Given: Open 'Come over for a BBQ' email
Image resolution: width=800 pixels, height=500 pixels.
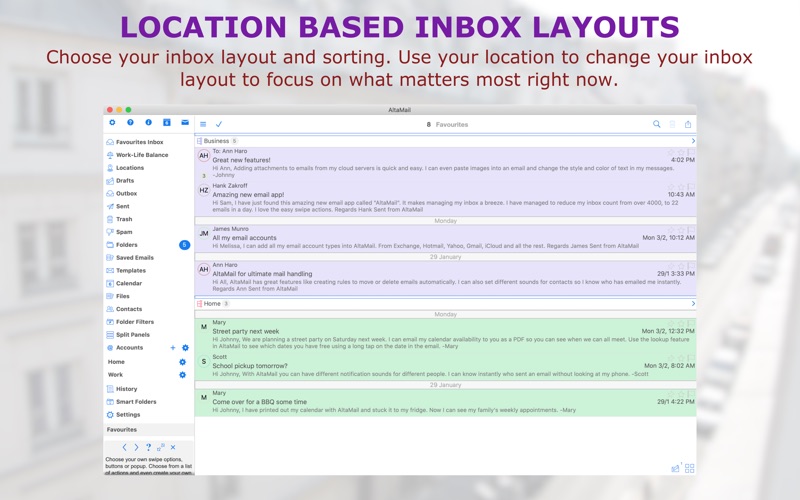Looking at the screenshot, I should [445, 402].
